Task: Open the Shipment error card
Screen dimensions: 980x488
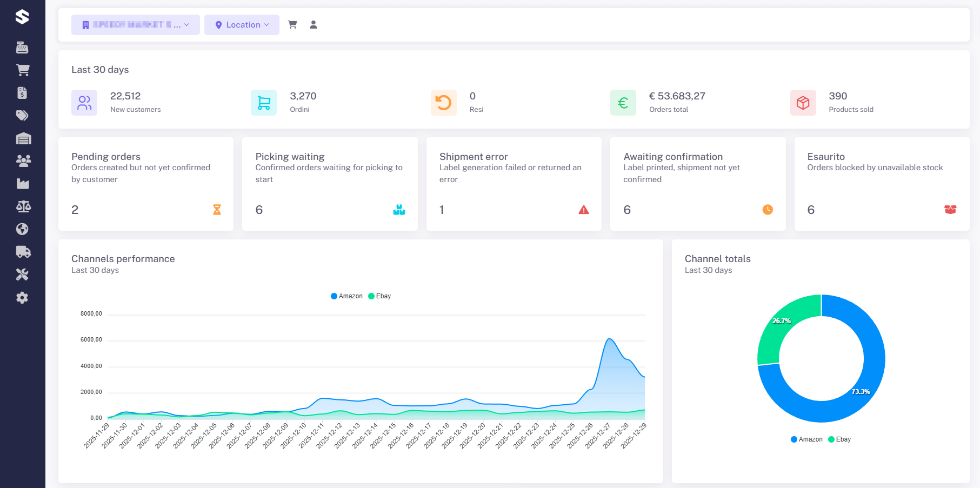Action: coord(514,184)
